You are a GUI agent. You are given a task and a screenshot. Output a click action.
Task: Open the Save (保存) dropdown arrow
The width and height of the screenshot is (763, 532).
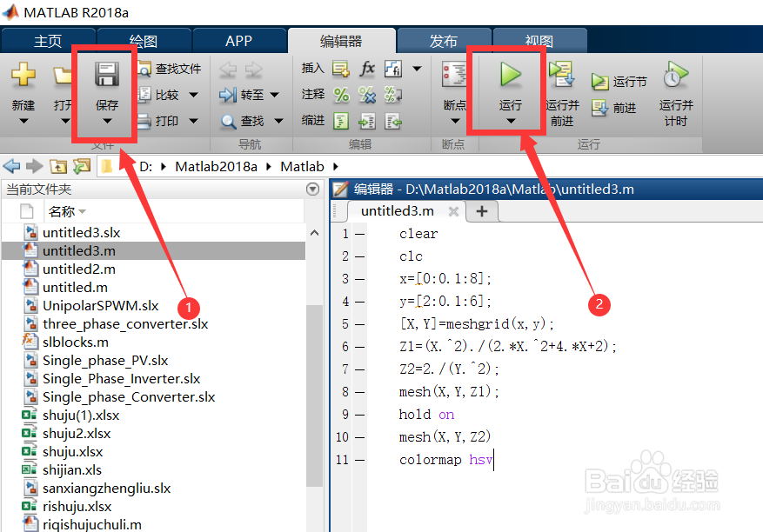[107, 121]
